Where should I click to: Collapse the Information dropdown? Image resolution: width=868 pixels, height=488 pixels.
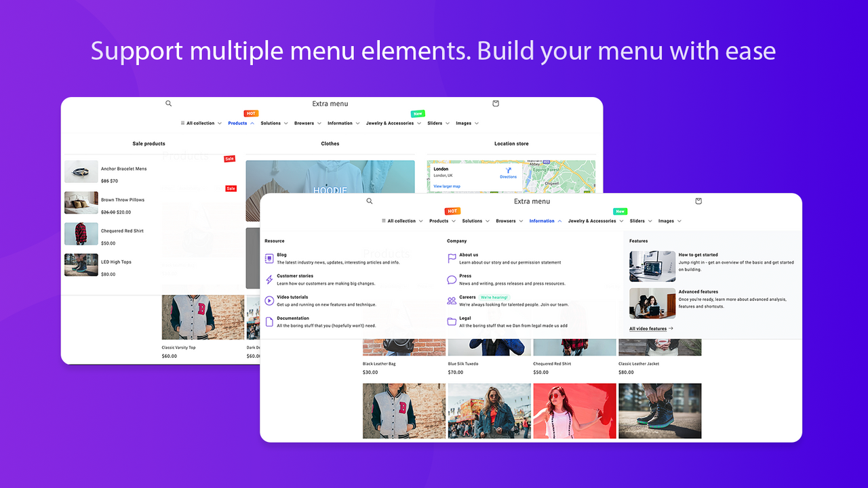pos(542,220)
